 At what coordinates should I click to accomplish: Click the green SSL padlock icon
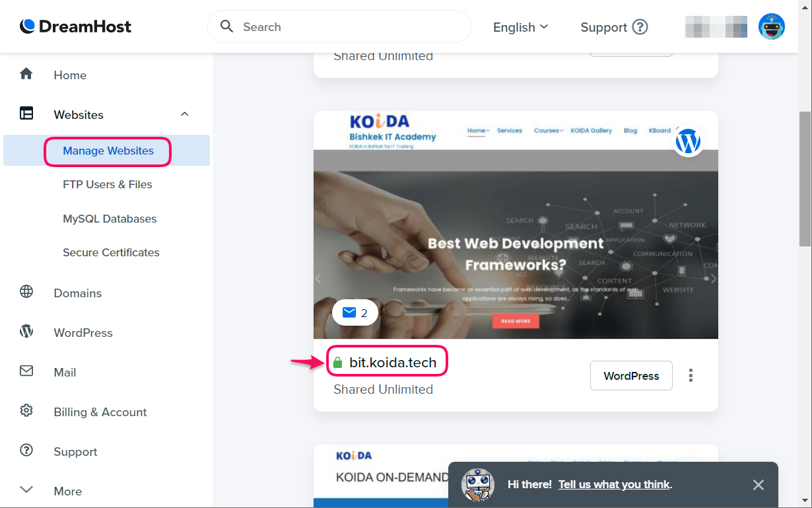pos(337,363)
